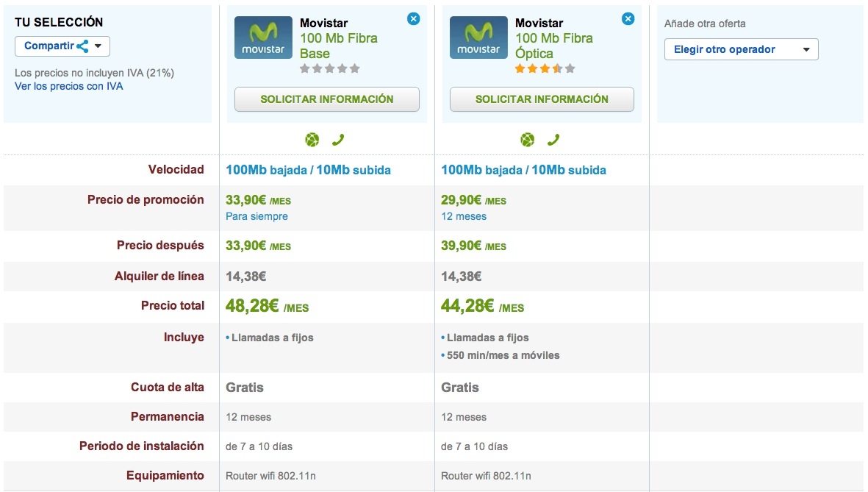Click the TU SELECCIÓN heading
This screenshot has width=868, height=492.
point(59,22)
